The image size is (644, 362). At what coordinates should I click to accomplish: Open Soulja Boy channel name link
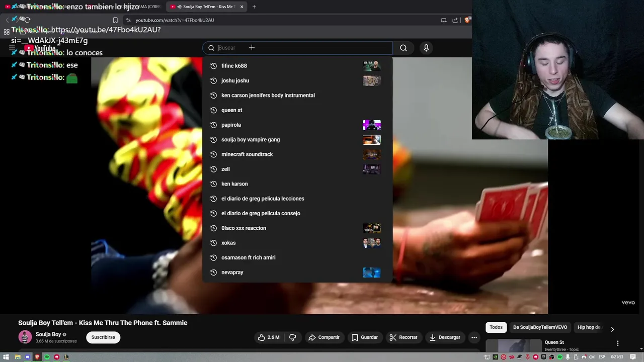[x=48, y=334]
